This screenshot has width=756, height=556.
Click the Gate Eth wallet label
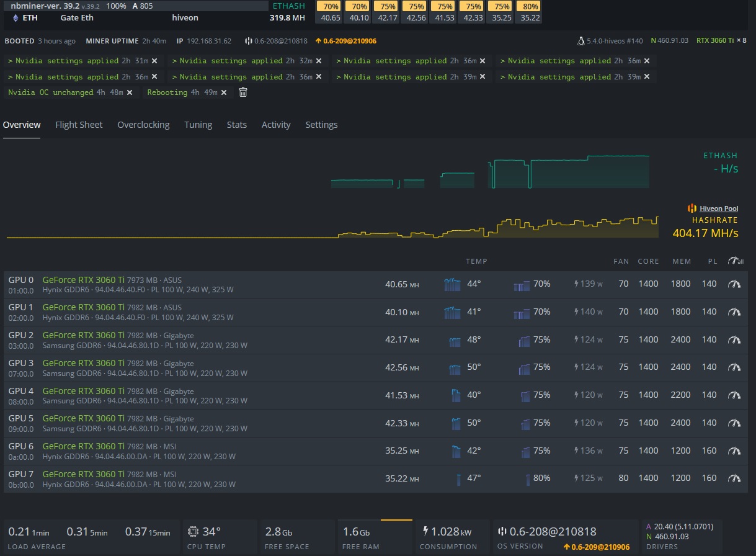77,18
